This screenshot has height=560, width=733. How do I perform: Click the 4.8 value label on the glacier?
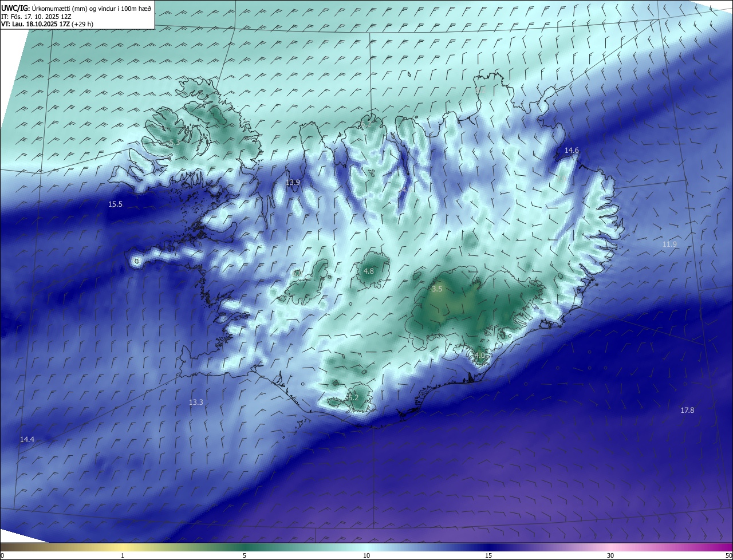pyautogui.click(x=369, y=271)
